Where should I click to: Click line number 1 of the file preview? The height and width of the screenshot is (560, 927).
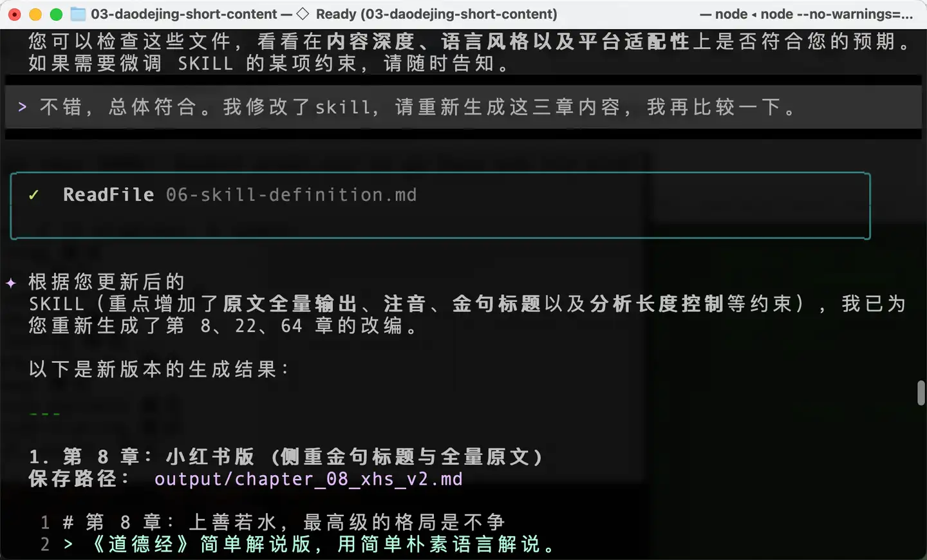(45, 523)
